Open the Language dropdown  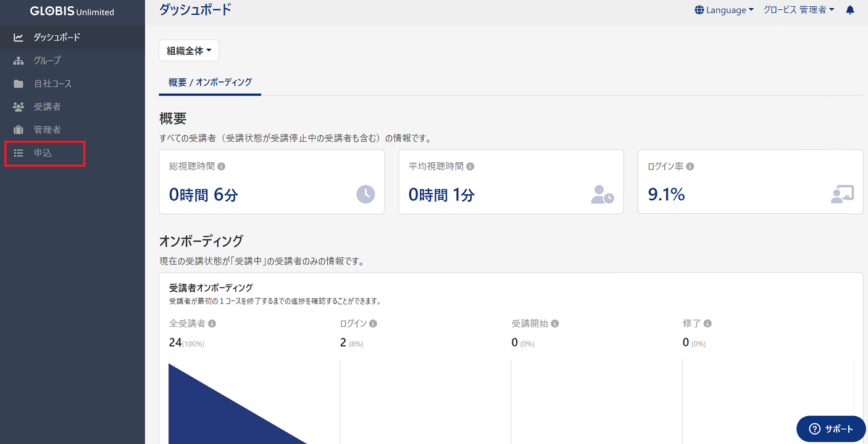(724, 10)
